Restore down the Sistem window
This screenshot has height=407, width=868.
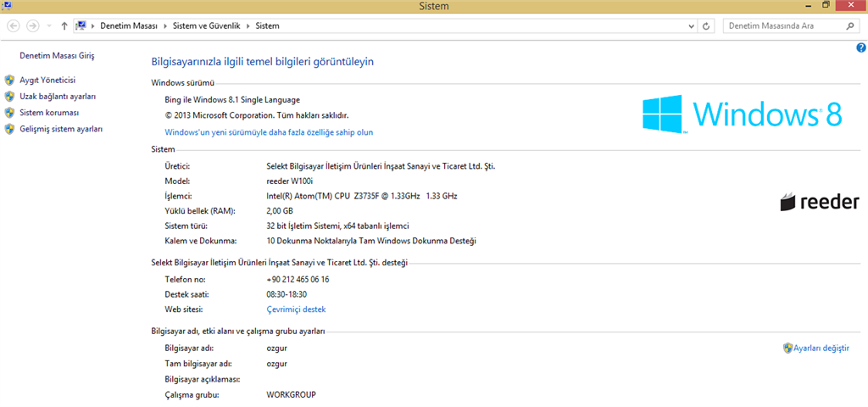(x=826, y=4)
